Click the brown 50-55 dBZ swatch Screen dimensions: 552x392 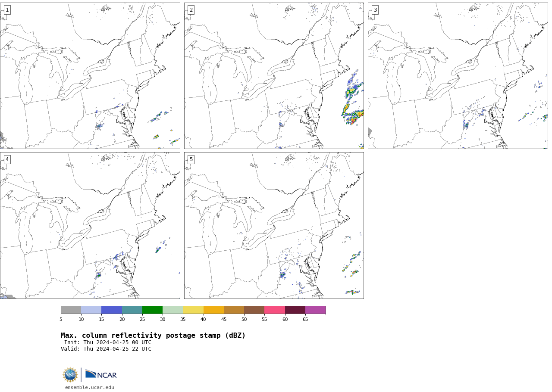click(254, 310)
